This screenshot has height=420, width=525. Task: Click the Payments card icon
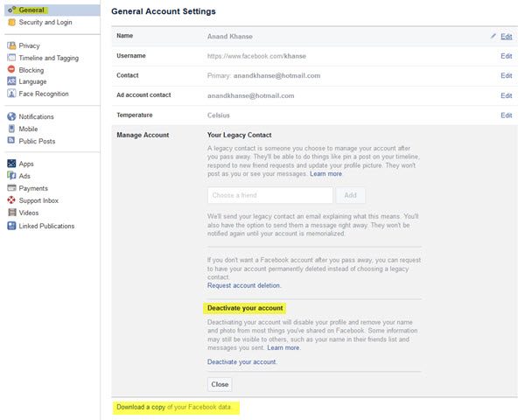pyautogui.click(x=11, y=188)
